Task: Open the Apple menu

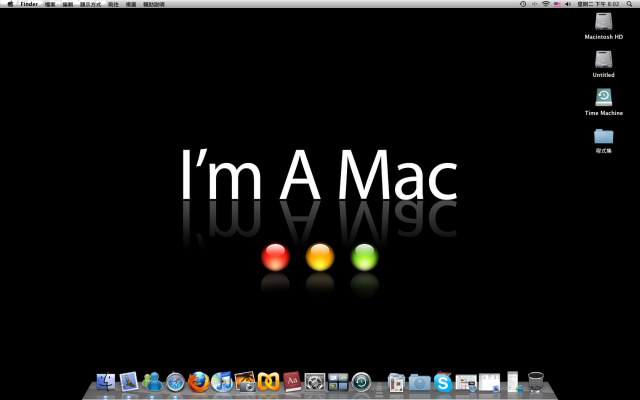Action: pos(10,4)
